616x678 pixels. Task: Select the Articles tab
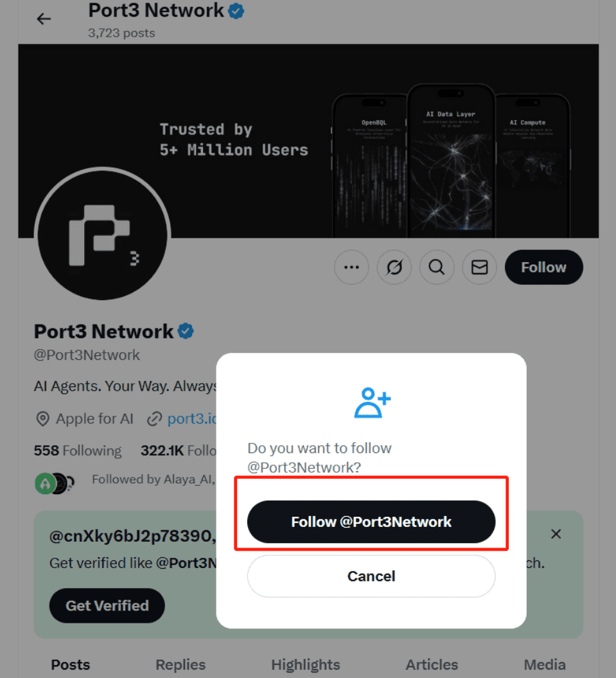[432, 665]
